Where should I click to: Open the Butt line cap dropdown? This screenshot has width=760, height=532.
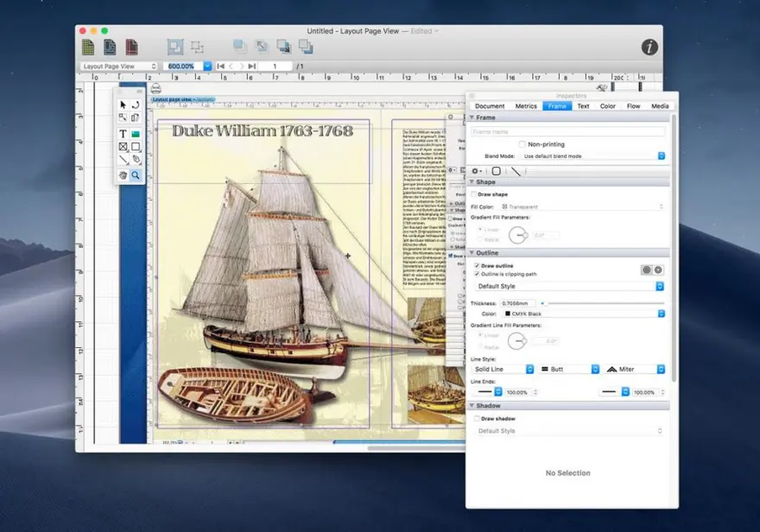(x=569, y=369)
